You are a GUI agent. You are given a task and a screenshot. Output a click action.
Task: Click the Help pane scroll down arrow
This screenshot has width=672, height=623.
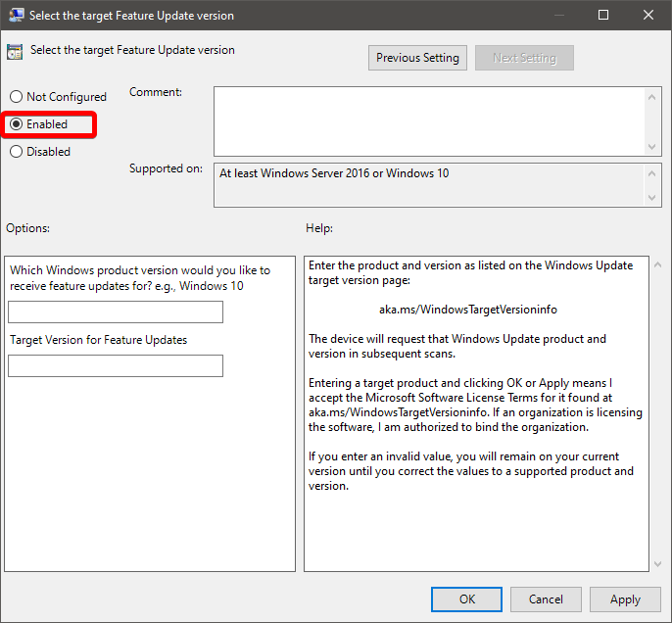point(658,564)
